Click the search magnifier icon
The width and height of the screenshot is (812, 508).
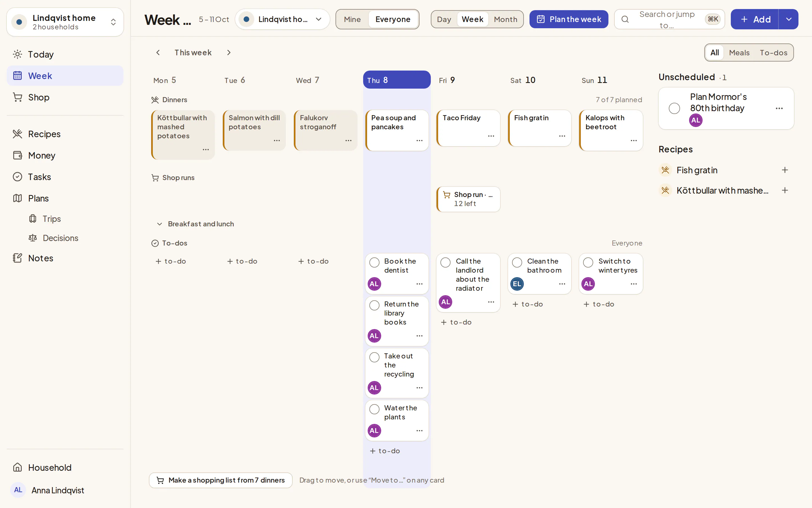(x=625, y=19)
